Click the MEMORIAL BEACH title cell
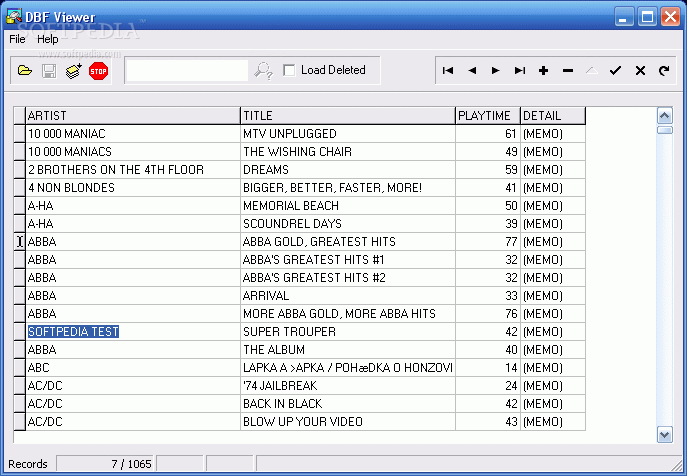The image size is (687, 476). click(x=348, y=206)
